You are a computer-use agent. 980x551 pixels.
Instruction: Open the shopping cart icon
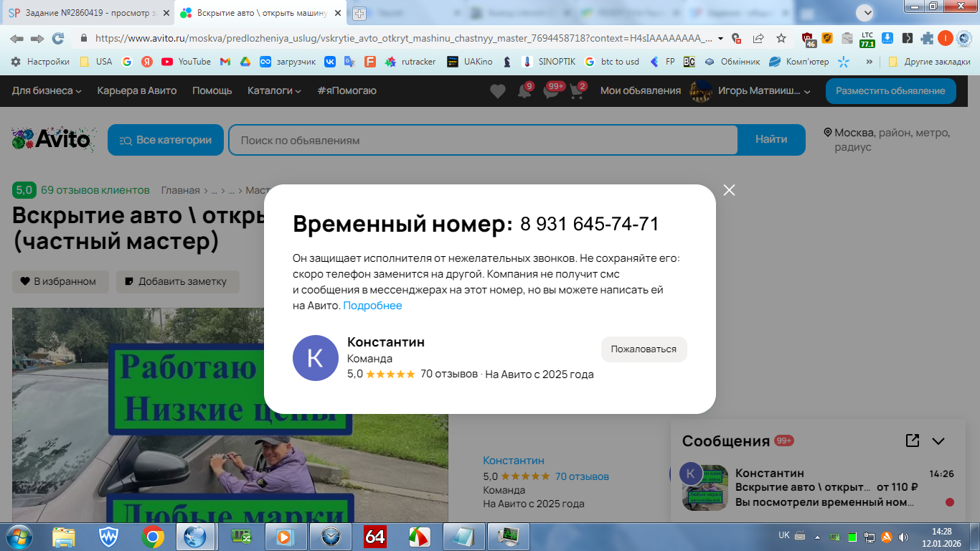click(577, 91)
